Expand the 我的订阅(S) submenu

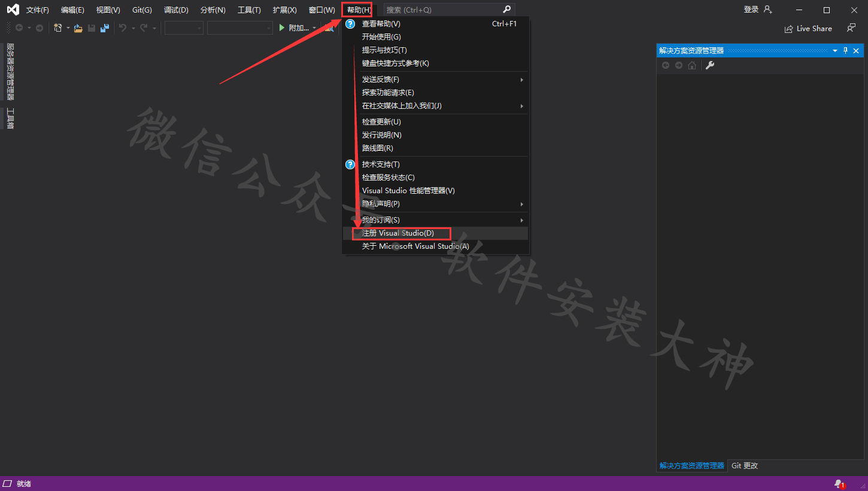point(522,220)
